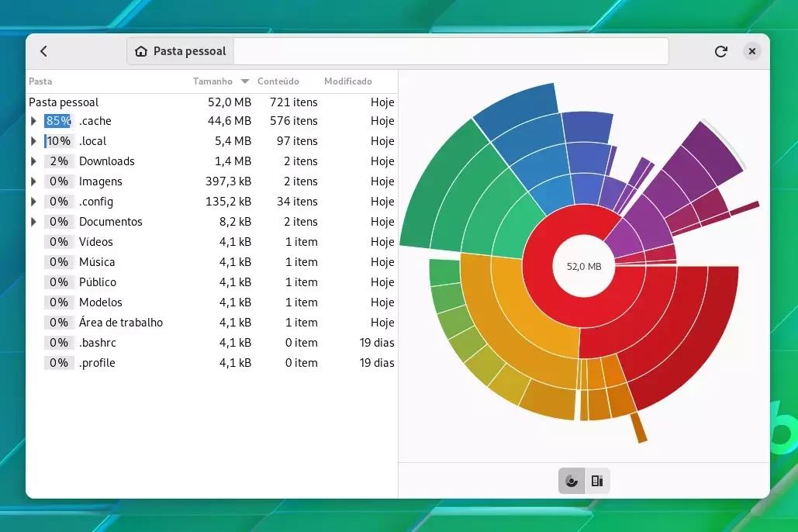Click the 10% usage bar for .local

point(58,141)
